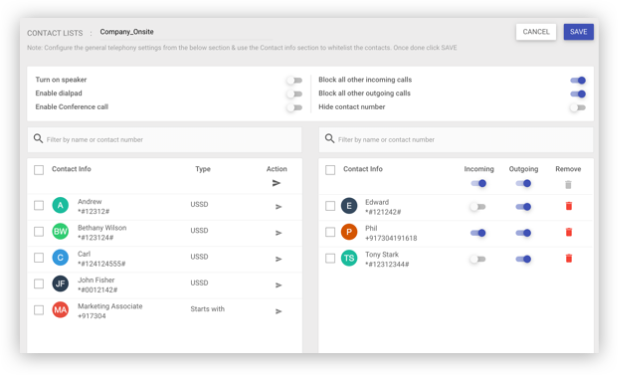619x375 pixels.
Task: Click the send arrow for Andrew
Action: (x=278, y=206)
